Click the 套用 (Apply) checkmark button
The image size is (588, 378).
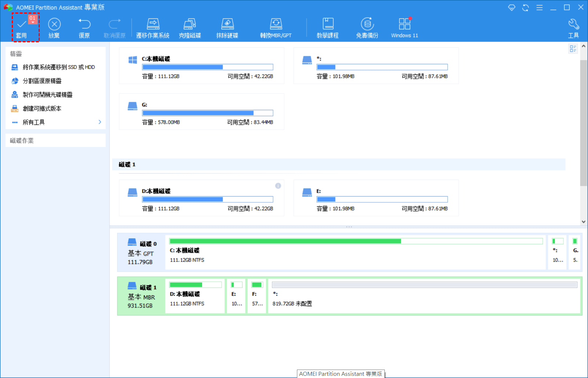[21, 28]
